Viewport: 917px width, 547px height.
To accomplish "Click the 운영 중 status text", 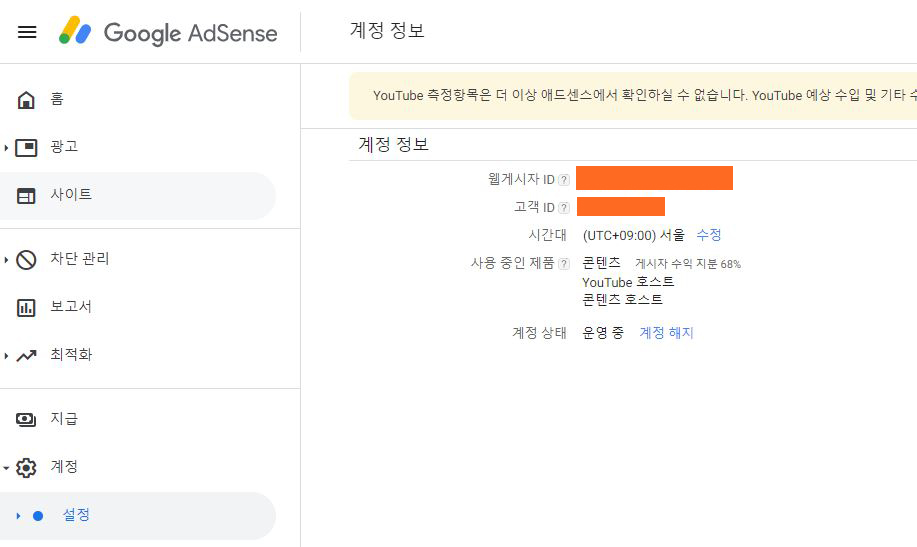I will coord(603,333).
